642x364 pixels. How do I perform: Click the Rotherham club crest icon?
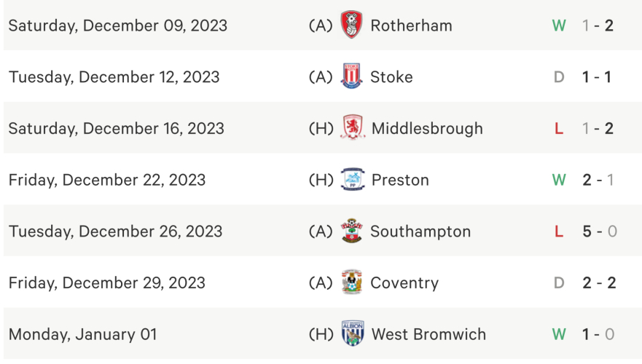(352, 25)
